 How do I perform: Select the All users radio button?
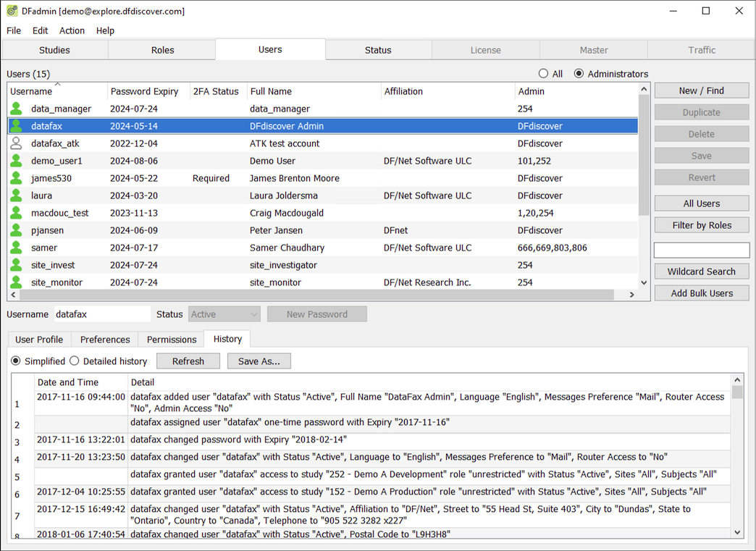click(543, 74)
